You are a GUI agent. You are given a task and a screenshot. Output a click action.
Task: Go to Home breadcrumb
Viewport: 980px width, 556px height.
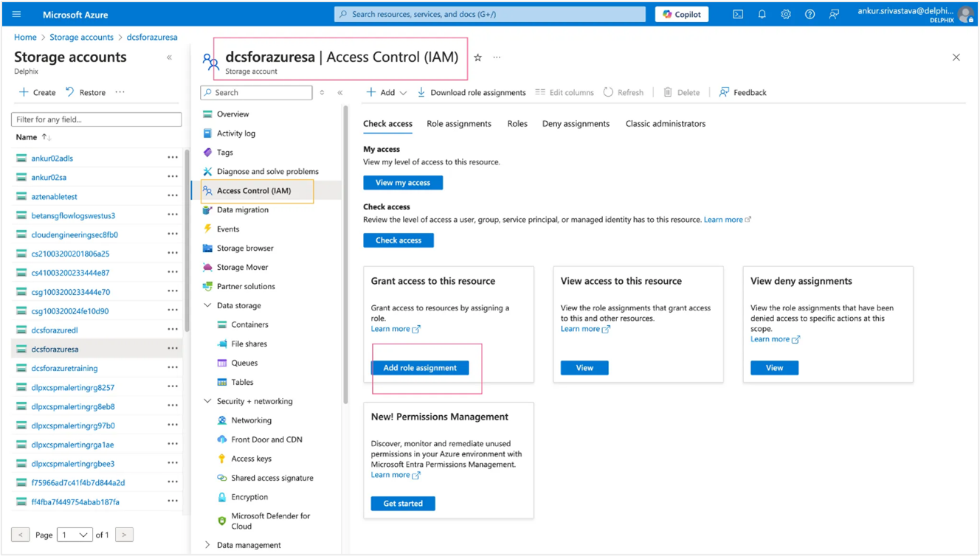pyautogui.click(x=25, y=37)
